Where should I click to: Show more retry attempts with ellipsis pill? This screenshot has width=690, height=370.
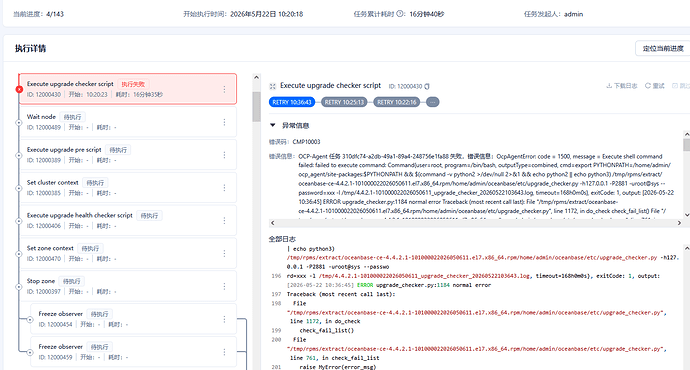click(433, 102)
